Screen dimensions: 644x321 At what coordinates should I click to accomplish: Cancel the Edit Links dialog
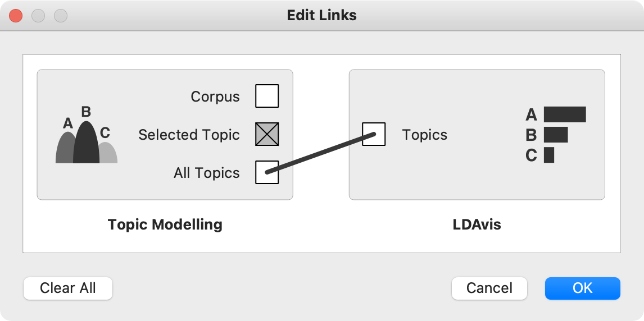(x=489, y=288)
